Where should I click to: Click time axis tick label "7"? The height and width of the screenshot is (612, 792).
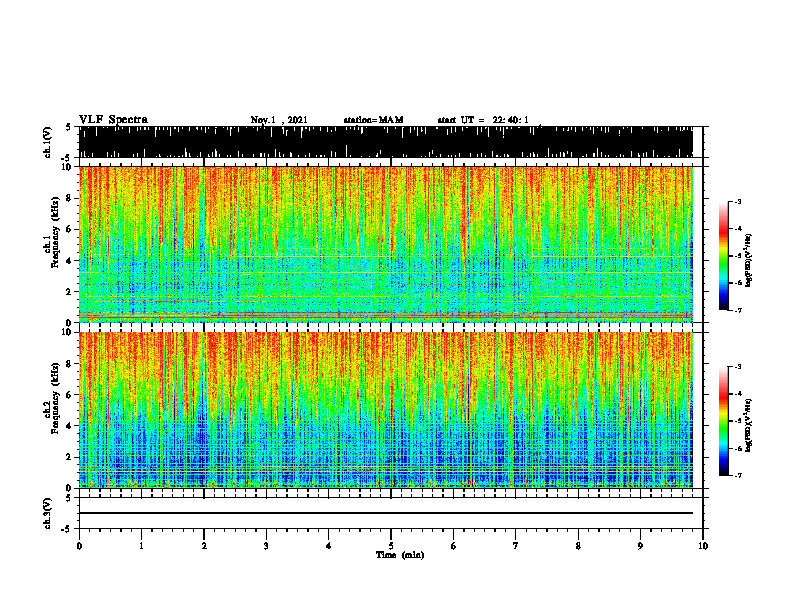[516, 546]
